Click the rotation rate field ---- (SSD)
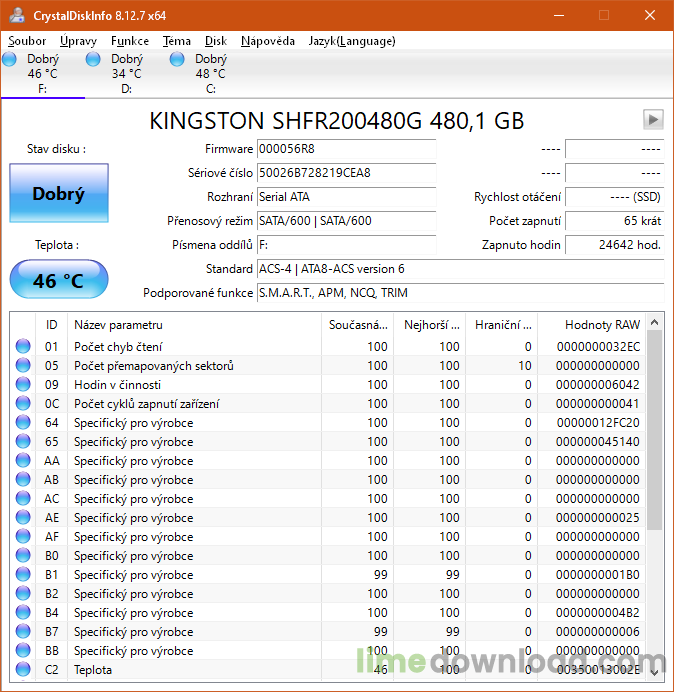Image resolution: width=674 pixels, height=692 pixels. pyautogui.click(x=614, y=197)
